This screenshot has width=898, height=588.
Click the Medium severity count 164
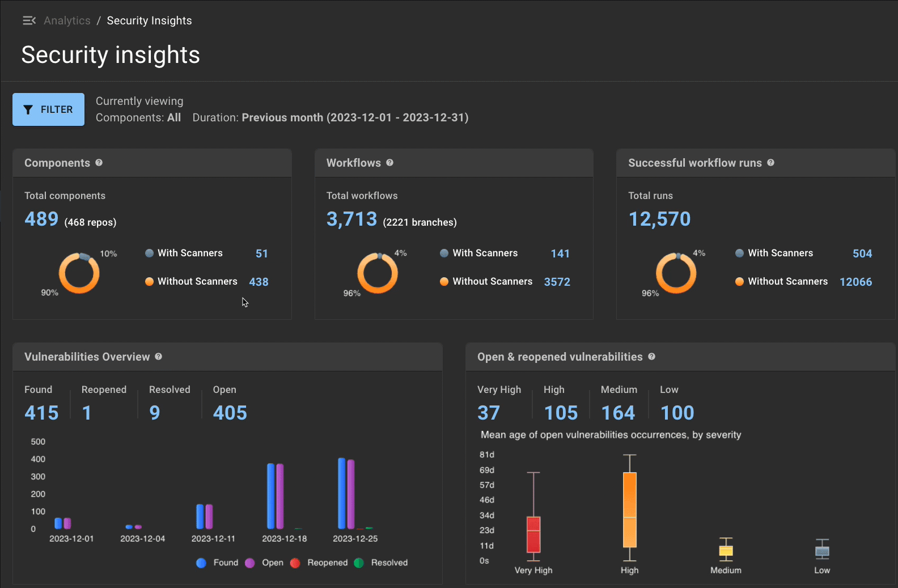tap(618, 413)
